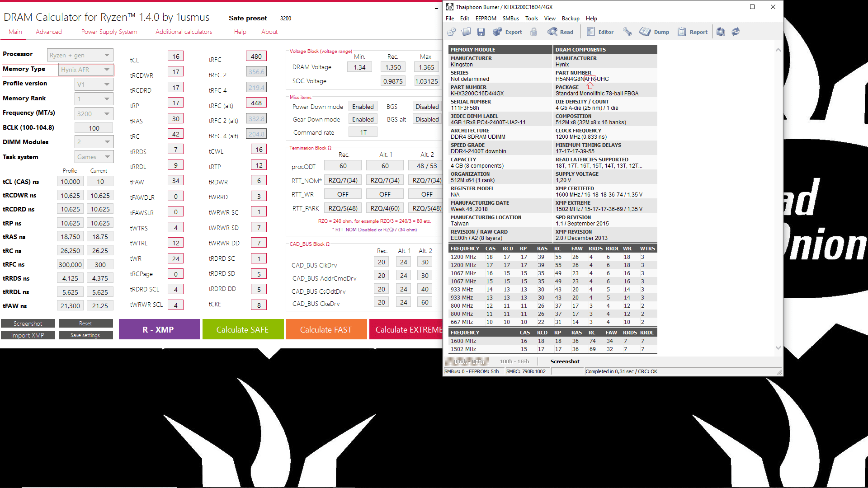
Task: Click the part number H5AN4G8NAFR-UHC
Action: (x=582, y=79)
